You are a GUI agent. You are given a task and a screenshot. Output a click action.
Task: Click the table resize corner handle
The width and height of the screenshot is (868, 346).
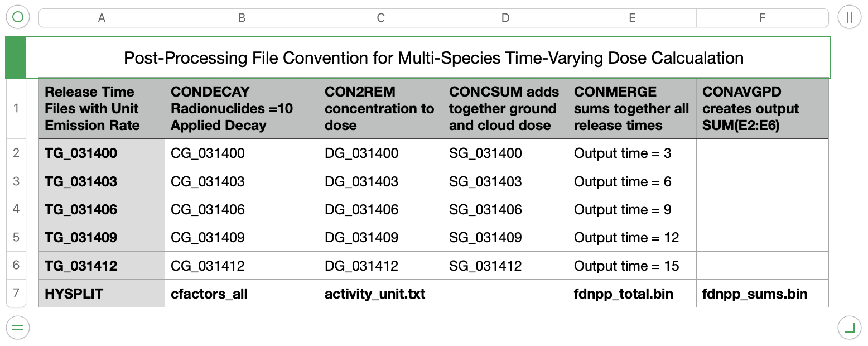pos(850,328)
